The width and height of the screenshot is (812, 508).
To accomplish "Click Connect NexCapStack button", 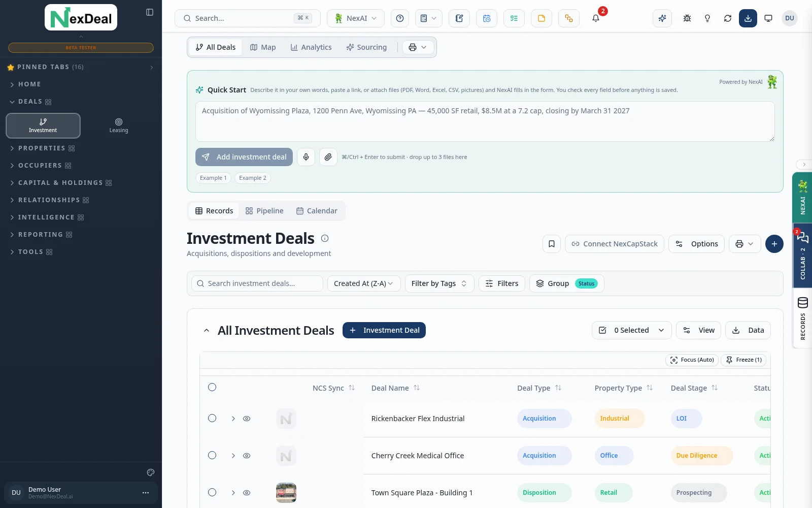I will (x=615, y=244).
